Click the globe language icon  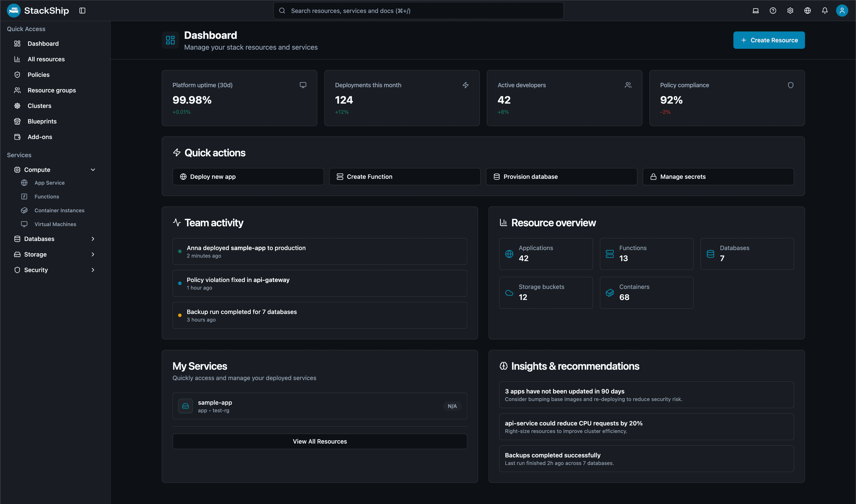[807, 10]
